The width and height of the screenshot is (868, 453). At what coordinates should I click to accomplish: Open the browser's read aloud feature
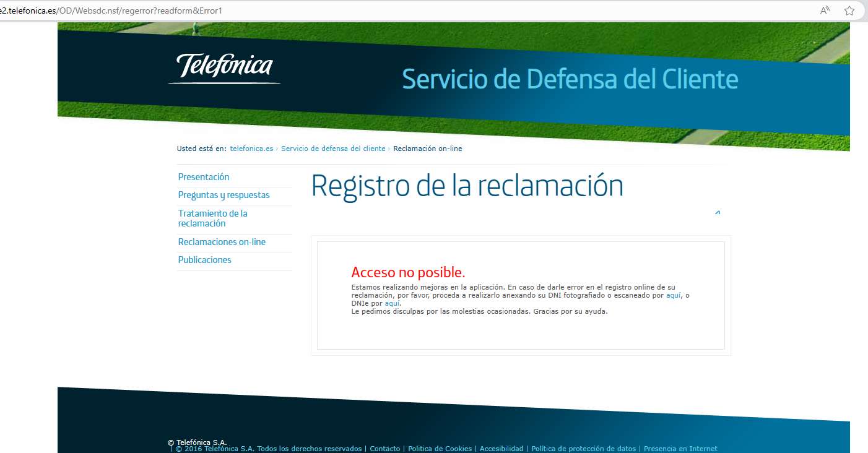coord(824,10)
